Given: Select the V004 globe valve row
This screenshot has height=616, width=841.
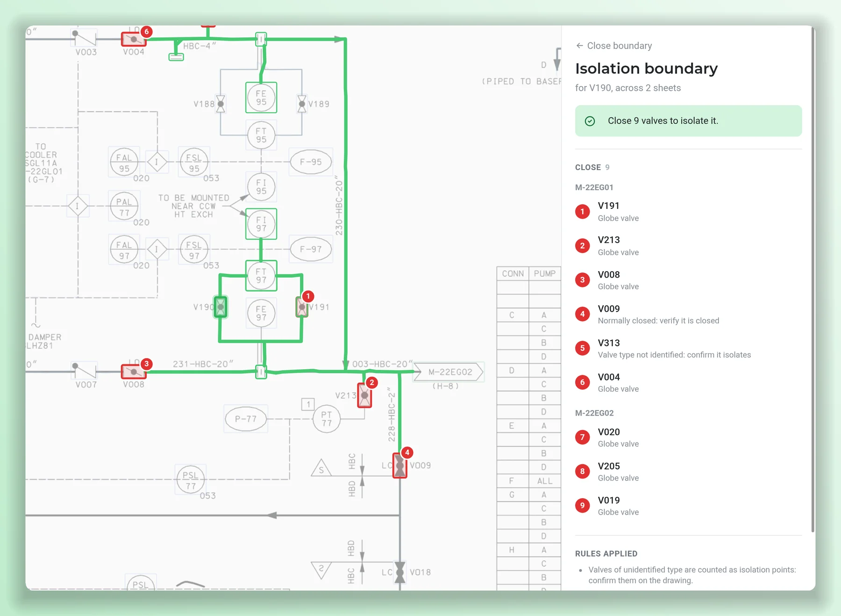Looking at the screenshot, I should pyautogui.click(x=688, y=382).
